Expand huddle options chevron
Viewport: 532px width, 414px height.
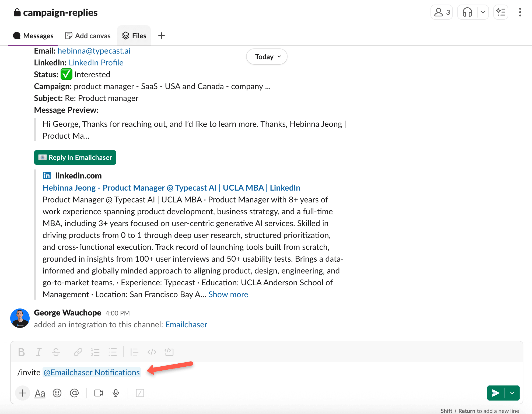point(483,12)
